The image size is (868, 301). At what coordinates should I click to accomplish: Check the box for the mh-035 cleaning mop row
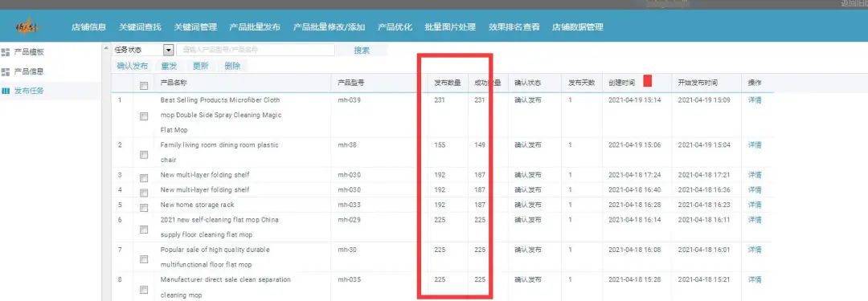[x=144, y=290]
